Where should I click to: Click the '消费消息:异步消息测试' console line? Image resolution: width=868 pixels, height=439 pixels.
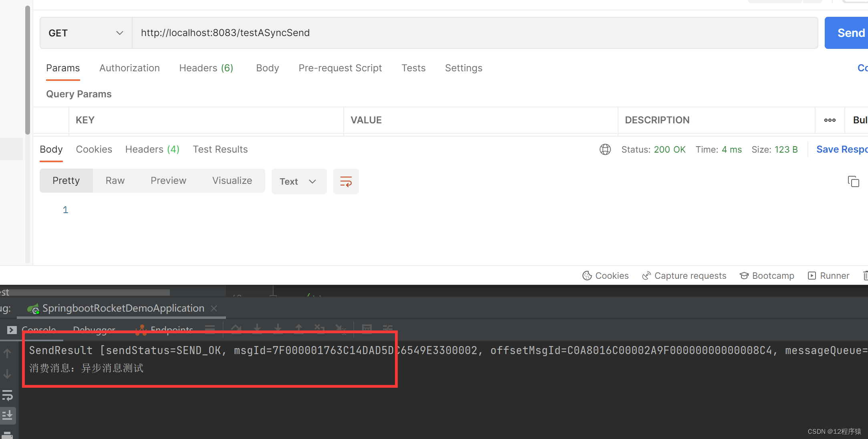87,368
